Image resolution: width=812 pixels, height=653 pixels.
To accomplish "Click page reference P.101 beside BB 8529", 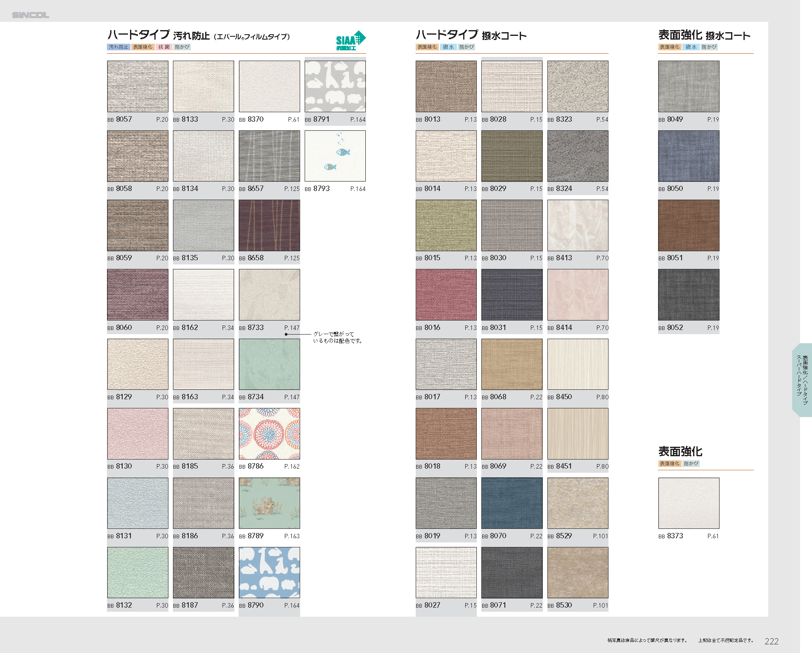I will tap(600, 536).
